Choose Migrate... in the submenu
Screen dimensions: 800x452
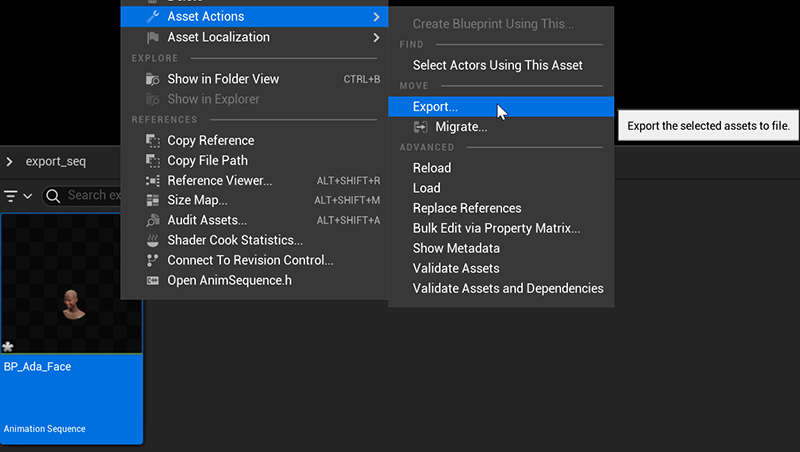(x=501, y=127)
